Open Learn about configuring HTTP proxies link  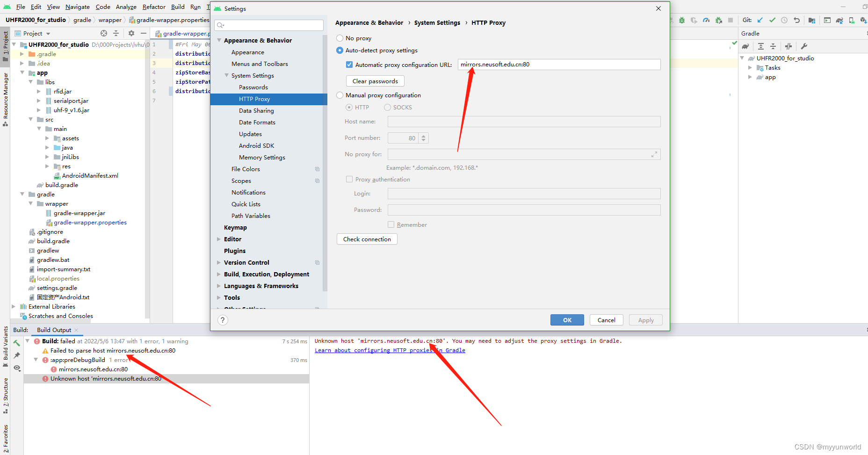pyautogui.click(x=390, y=350)
